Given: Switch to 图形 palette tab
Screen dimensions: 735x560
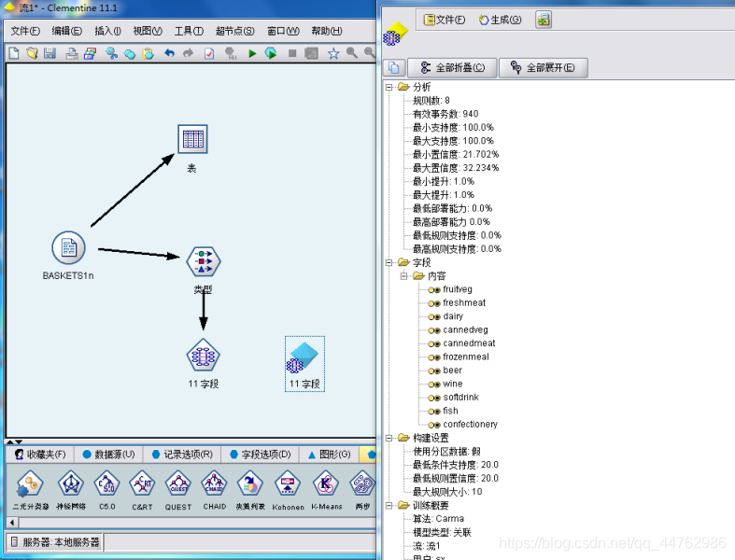Looking at the screenshot, I should point(330,455).
